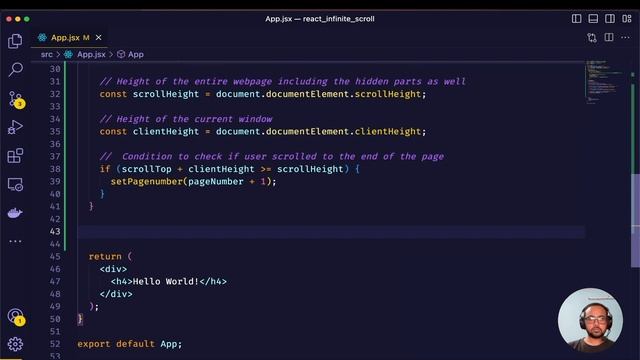Click line number 32 in gutter
Screen dimensions: 640x360
click(55, 94)
